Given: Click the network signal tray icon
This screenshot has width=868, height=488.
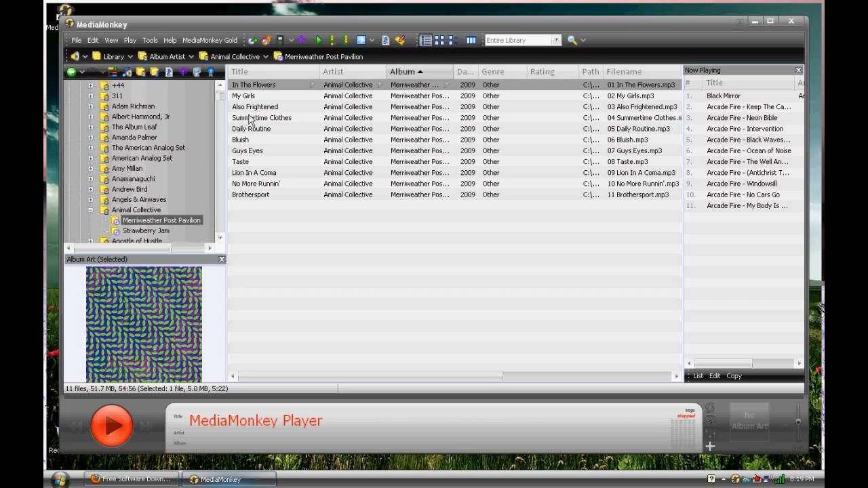Looking at the screenshot, I should pyautogui.click(x=779, y=479).
